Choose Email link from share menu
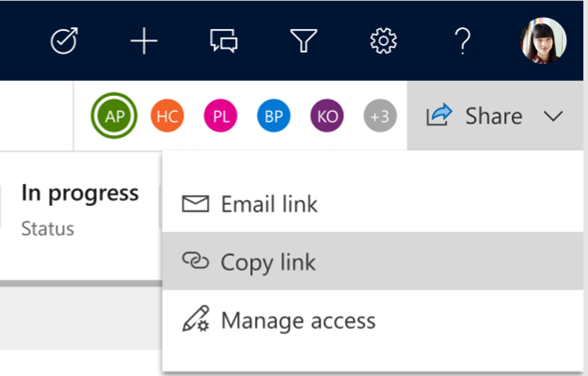 tap(373, 204)
